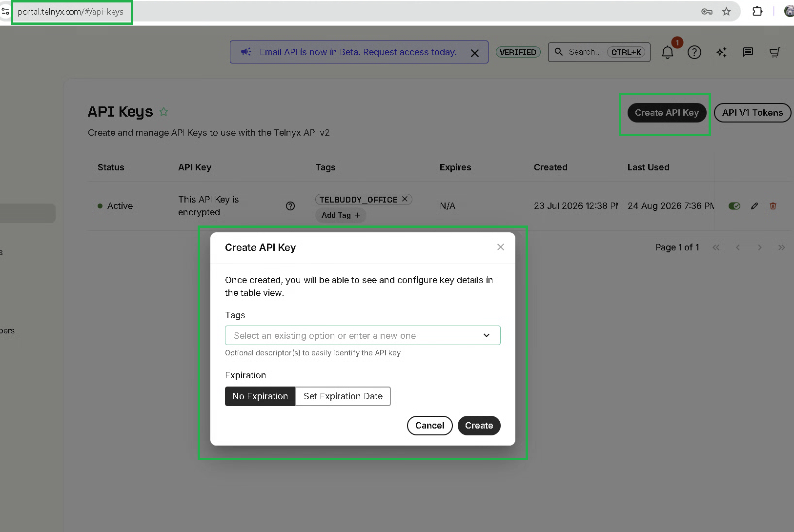Click encrypted API key info icon
The width and height of the screenshot is (794, 532).
click(290, 206)
